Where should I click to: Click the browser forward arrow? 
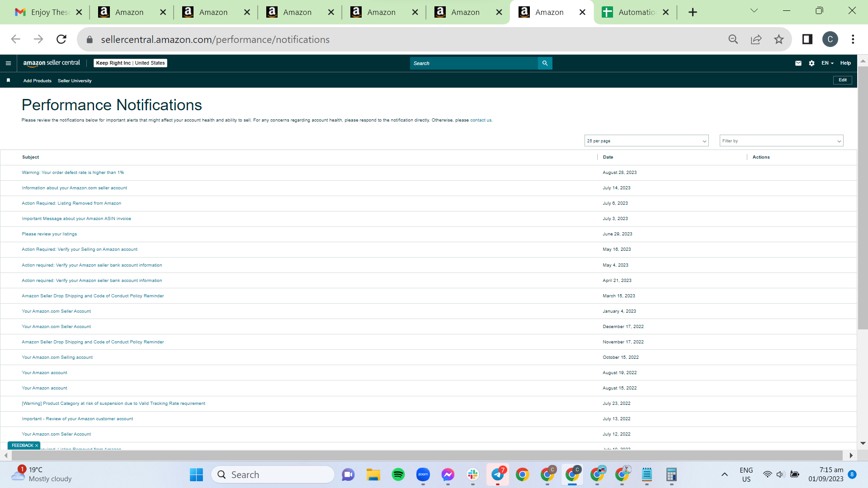(38, 39)
